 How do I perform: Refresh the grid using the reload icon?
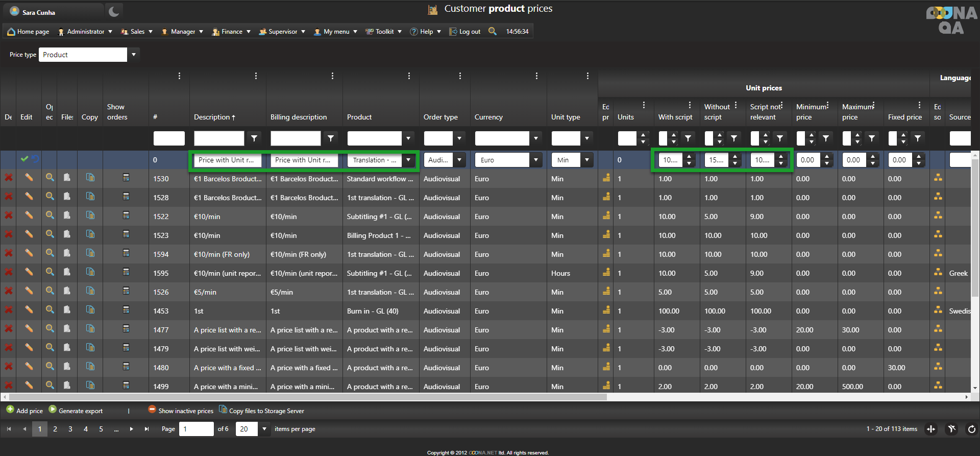[971, 429]
